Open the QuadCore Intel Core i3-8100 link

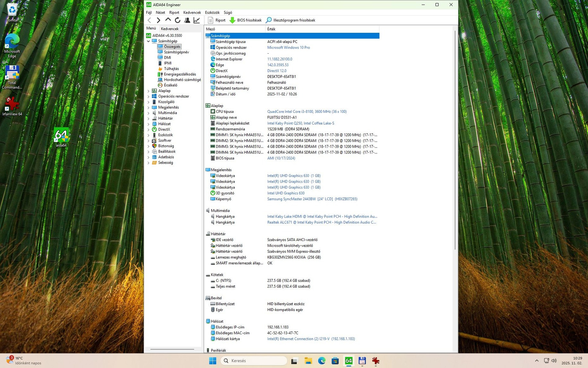[307, 112]
